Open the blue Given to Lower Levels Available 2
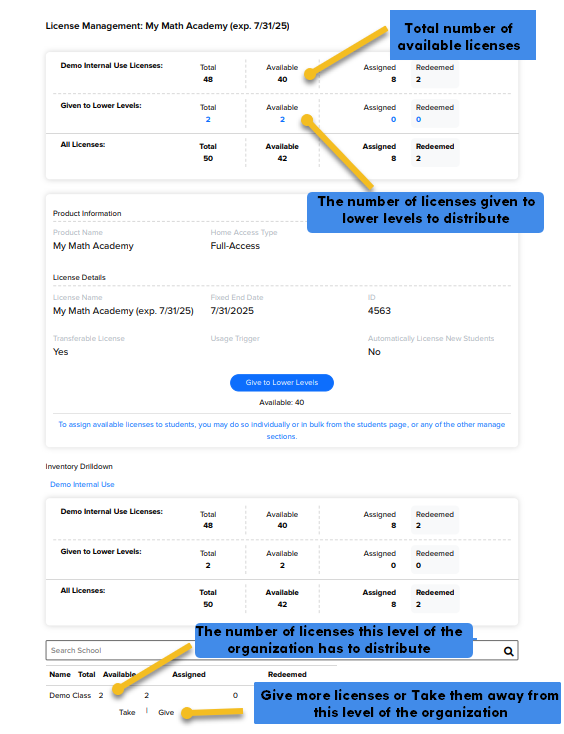Image resolution: width=564 pixels, height=734 pixels. pos(282,119)
